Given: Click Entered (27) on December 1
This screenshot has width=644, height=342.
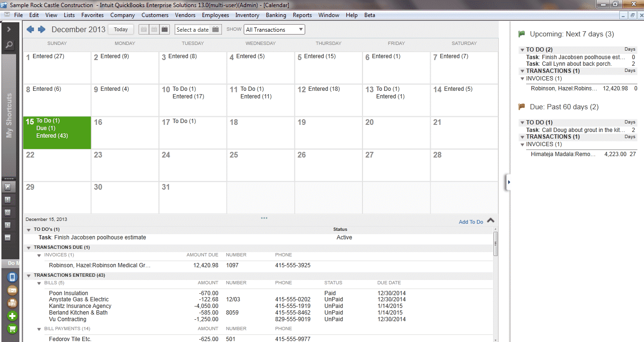Looking at the screenshot, I should [x=48, y=56].
